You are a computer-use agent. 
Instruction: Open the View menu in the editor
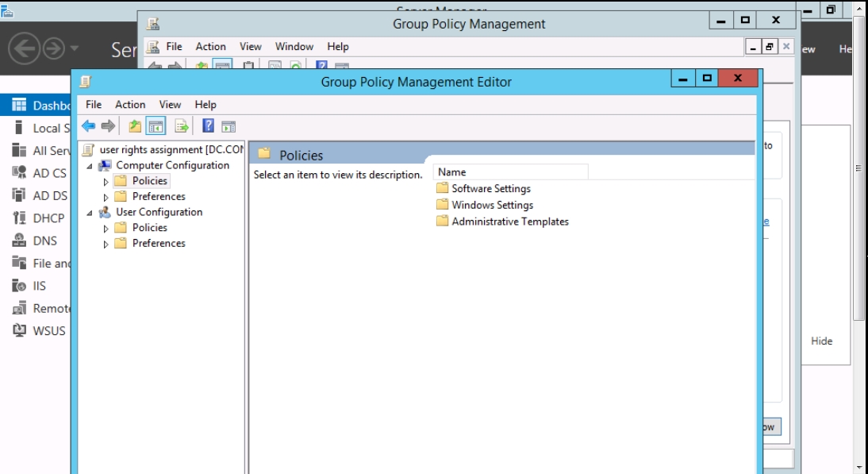[x=170, y=105]
